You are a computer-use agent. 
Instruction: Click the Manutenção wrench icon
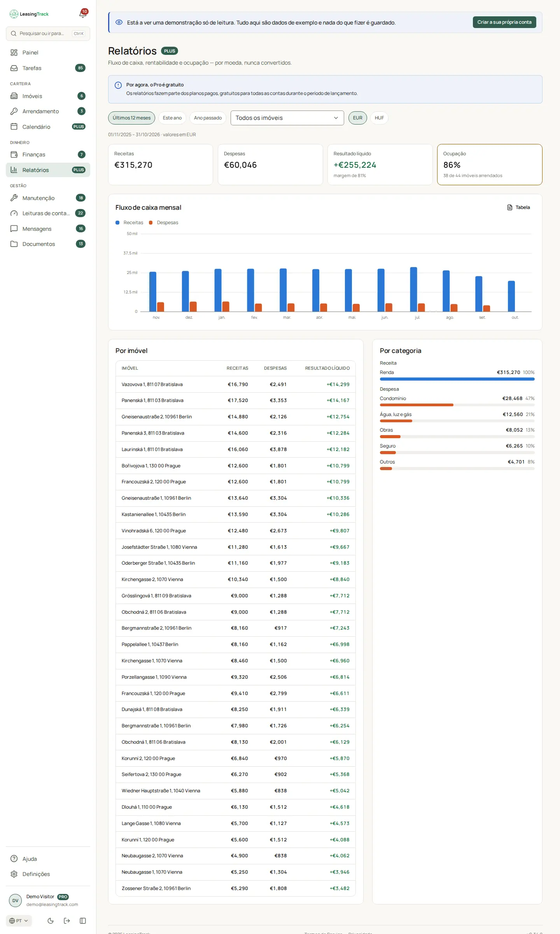[x=14, y=198]
